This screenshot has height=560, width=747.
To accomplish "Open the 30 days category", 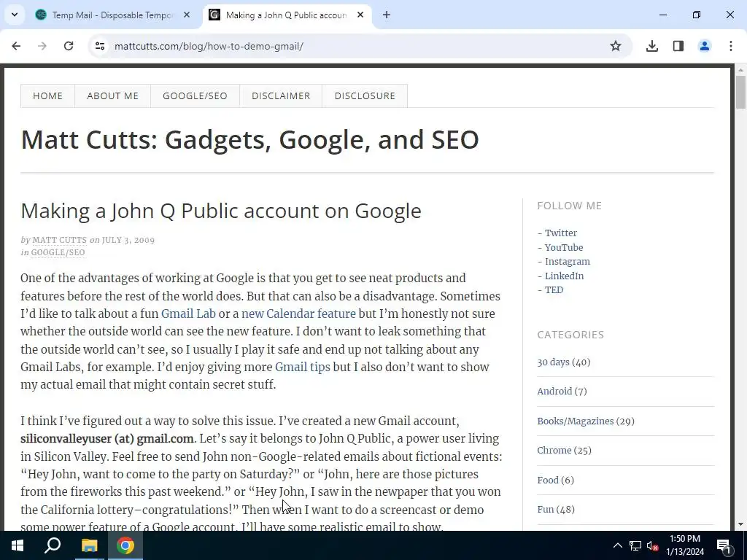I will tap(553, 362).
